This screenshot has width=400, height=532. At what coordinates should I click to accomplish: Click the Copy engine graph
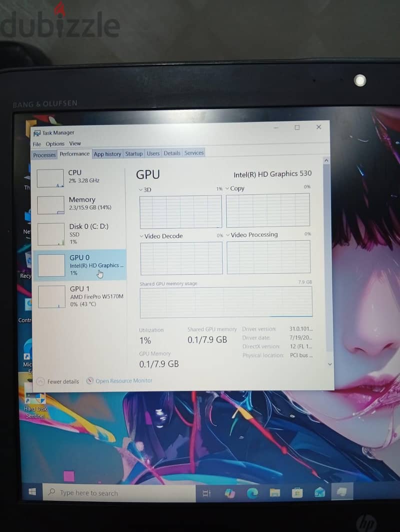pos(268,210)
